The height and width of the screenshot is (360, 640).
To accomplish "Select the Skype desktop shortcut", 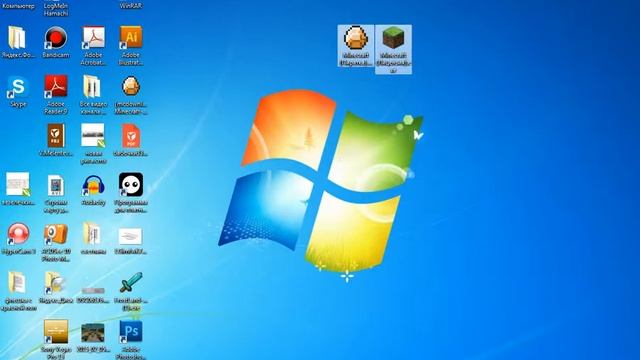I will point(18,87).
